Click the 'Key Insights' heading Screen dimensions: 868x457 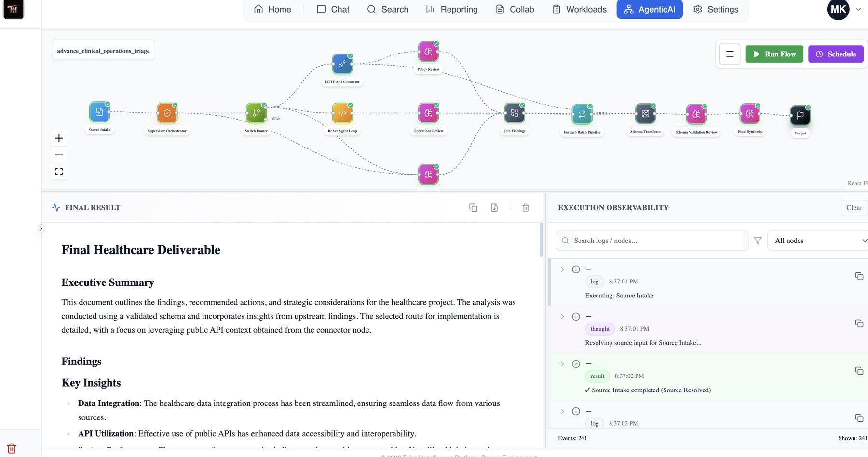[x=91, y=383]
